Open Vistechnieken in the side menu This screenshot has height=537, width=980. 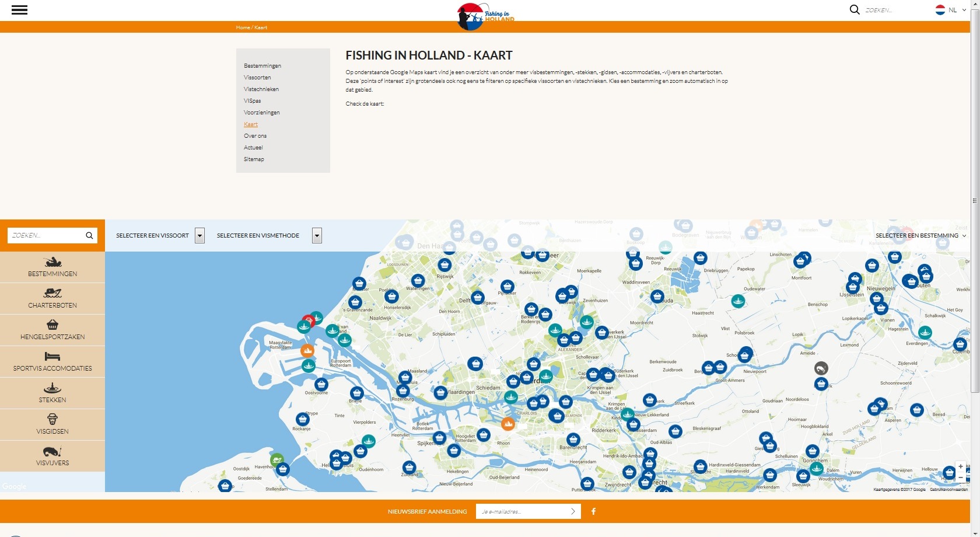(261, 89)
